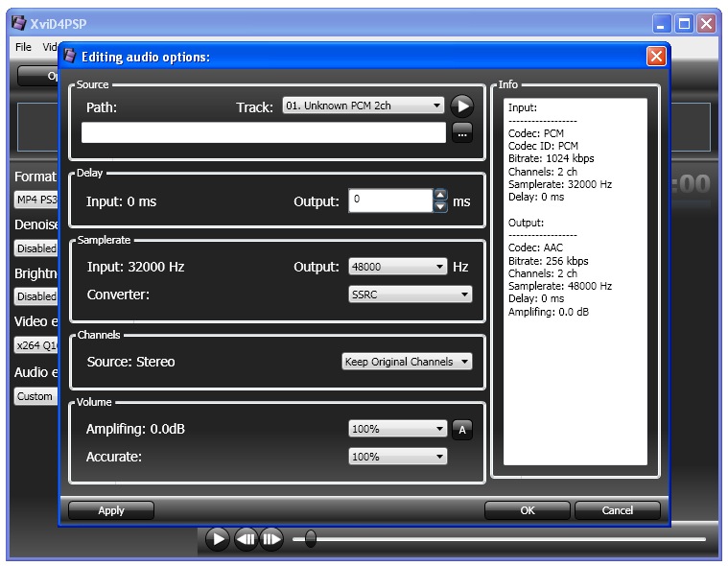The width and height of the screenshot is (728, 566).
Task: Confirm audio options with OK
Action: tap(527, 510)
